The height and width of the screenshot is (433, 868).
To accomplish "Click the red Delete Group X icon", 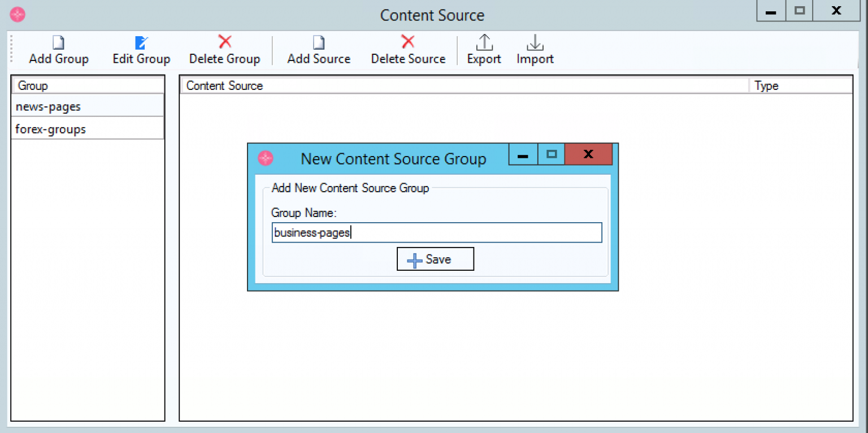I will [224, 41].
